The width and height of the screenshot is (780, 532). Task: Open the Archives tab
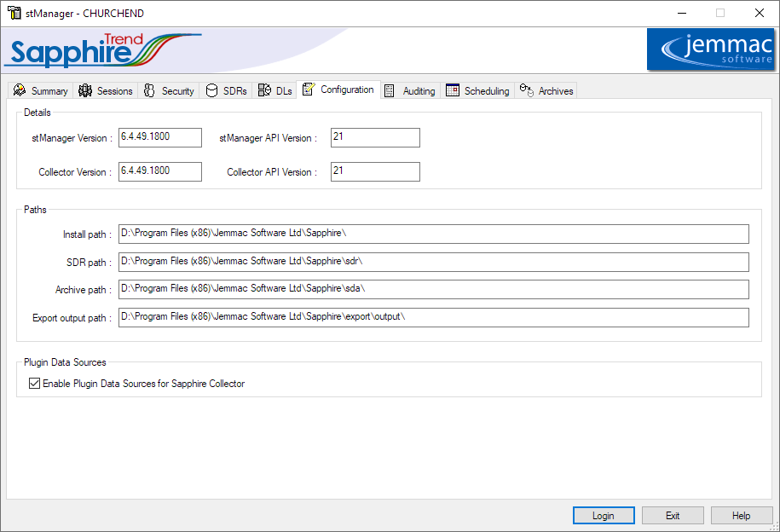pyautogui.click(x=546, y=90)
